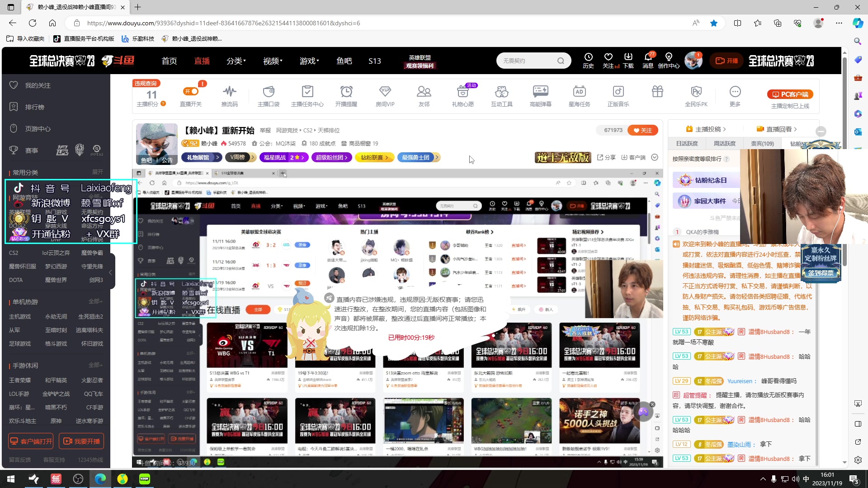The image size is (868, 488).
Task: Open the PC客户端 download button
Action: tap(790, 94)
